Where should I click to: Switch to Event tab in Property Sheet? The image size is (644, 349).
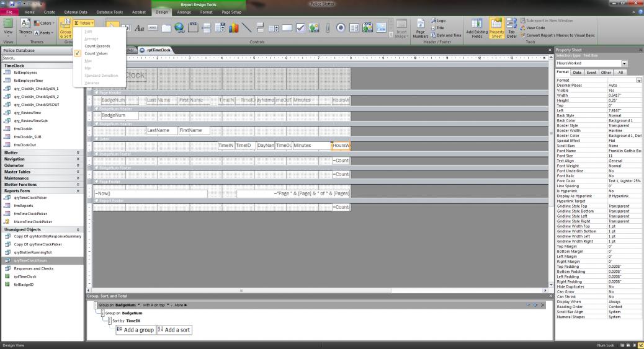(591, 73)
